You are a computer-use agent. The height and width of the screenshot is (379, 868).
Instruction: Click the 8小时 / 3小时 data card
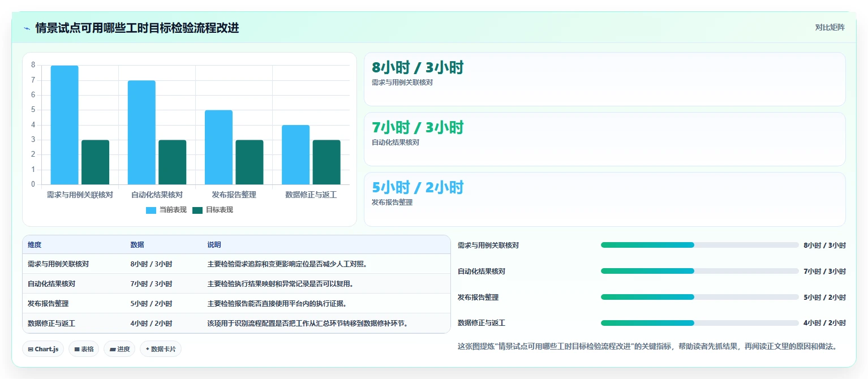[x=604, y=79]
